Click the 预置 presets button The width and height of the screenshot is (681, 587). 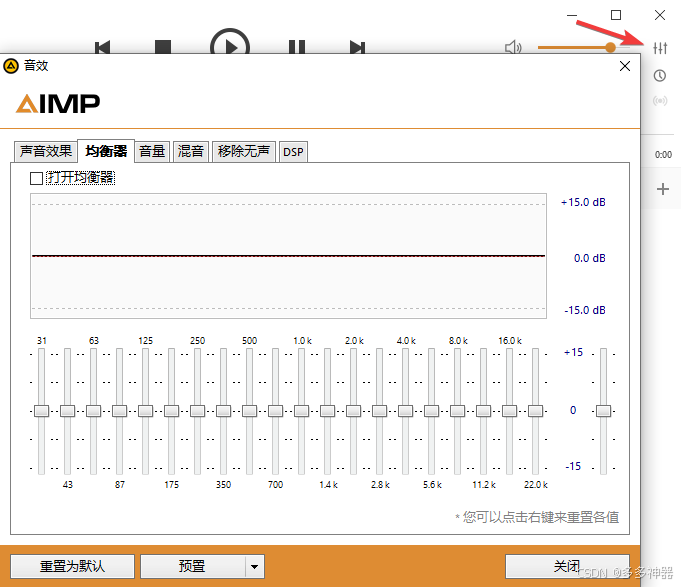(x=192, y=566)
